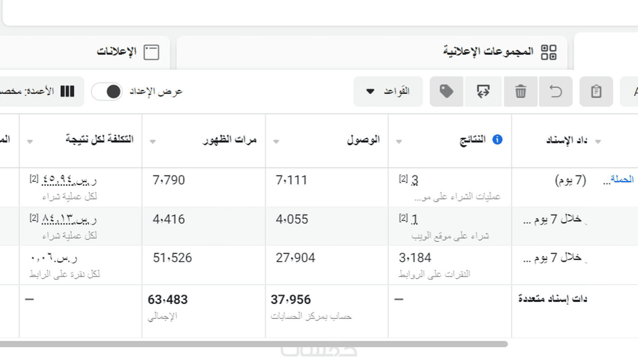Viewport: 638px width, 364px height.
Task: Click the swap/export arrows icon button
Action: 483,92
